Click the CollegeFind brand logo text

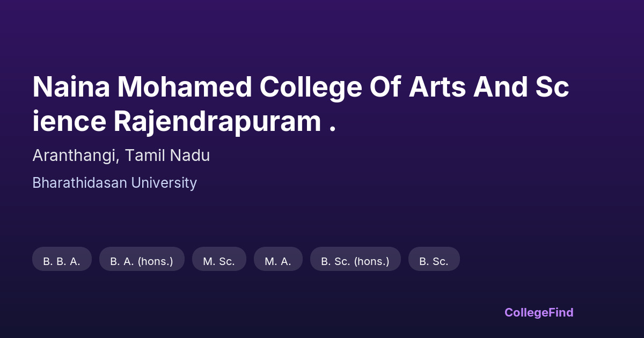click(x=539, y=312)
